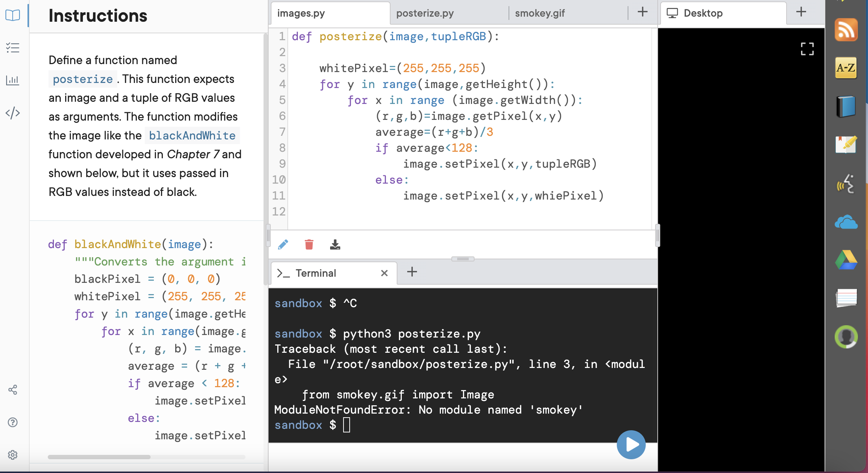Click the checklist tasks sidebar icon

tap(13, 48)
